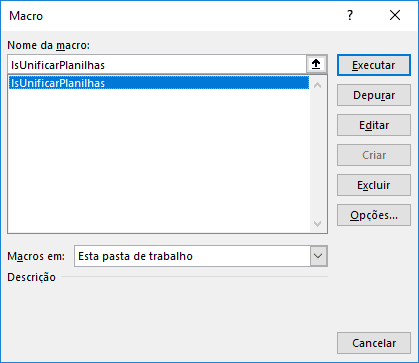Select IsUnificarPlanilhas in the macro list
This screenshot has width=419, height=363.
[159, 83]
